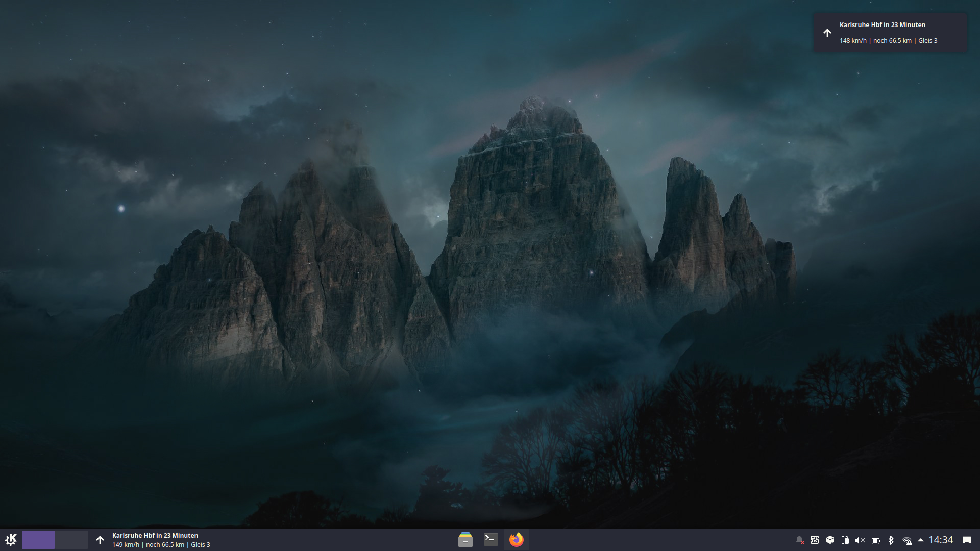
Task: Switch to the second virtual desktop
Action: (x=71, y=540)
